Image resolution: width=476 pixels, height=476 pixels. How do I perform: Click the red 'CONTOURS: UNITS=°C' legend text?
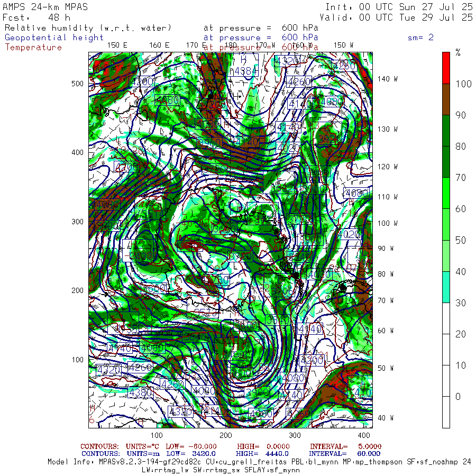click(120, 446)
